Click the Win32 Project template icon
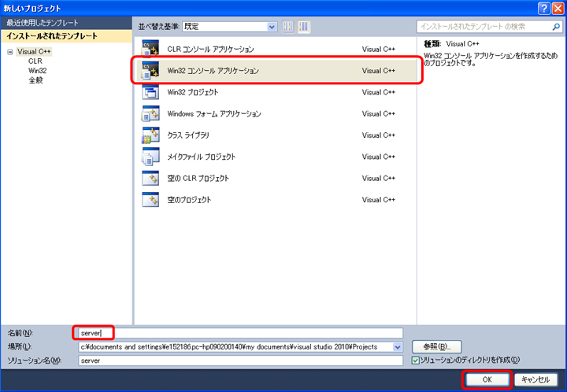Image resolution: width=567 pixels, height=392 pixels. pos(150,92)
